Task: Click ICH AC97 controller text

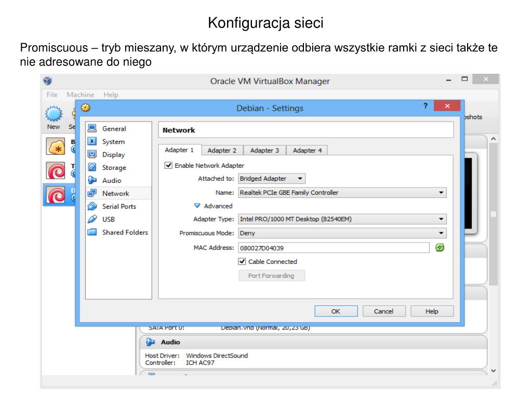Action: [x=200, y=363]
